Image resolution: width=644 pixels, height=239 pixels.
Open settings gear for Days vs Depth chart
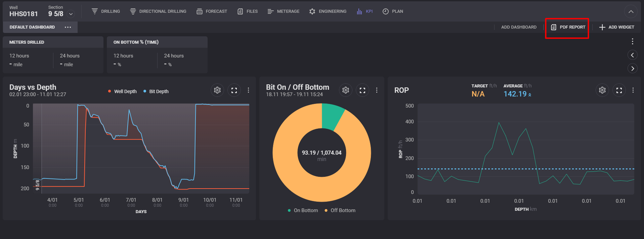pos(217,90)
